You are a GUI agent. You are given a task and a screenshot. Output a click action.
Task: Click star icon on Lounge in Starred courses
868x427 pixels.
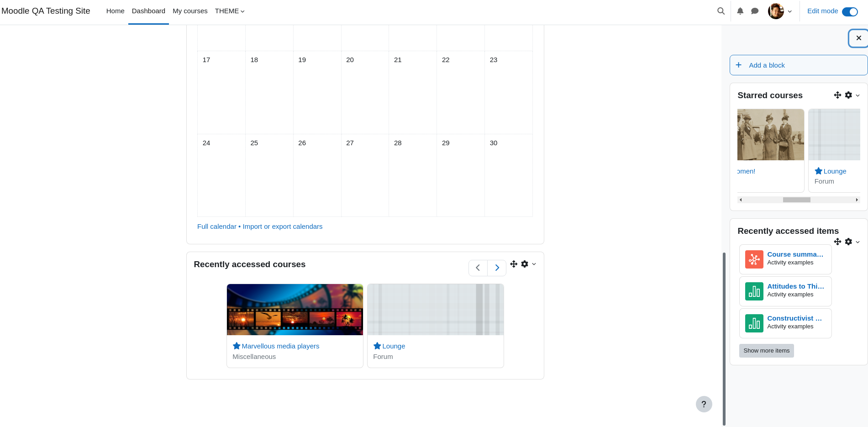click(819, 171)
